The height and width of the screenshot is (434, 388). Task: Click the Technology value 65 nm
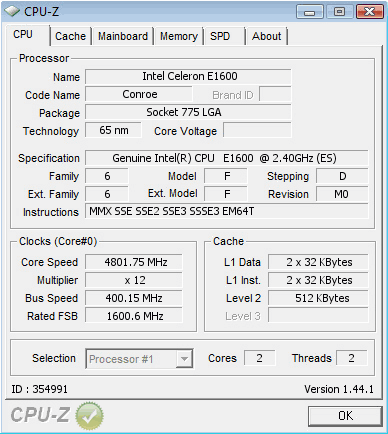click(113, 130)
